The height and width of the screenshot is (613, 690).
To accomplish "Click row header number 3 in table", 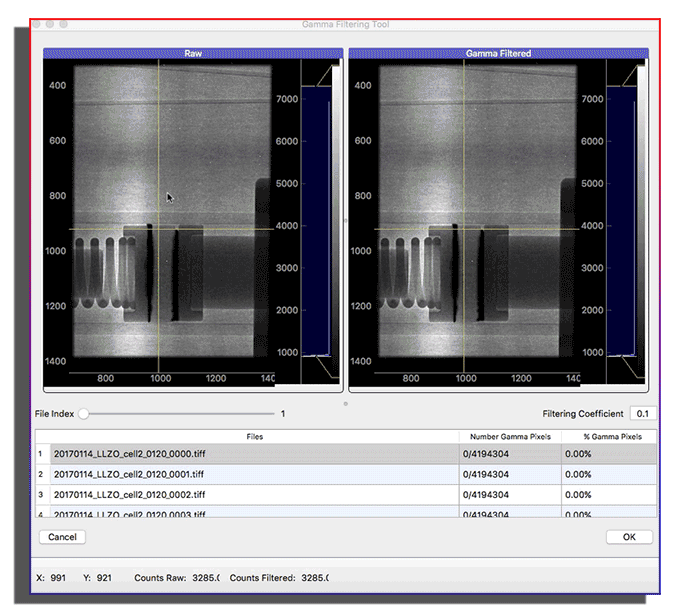I will click(42, 494).
